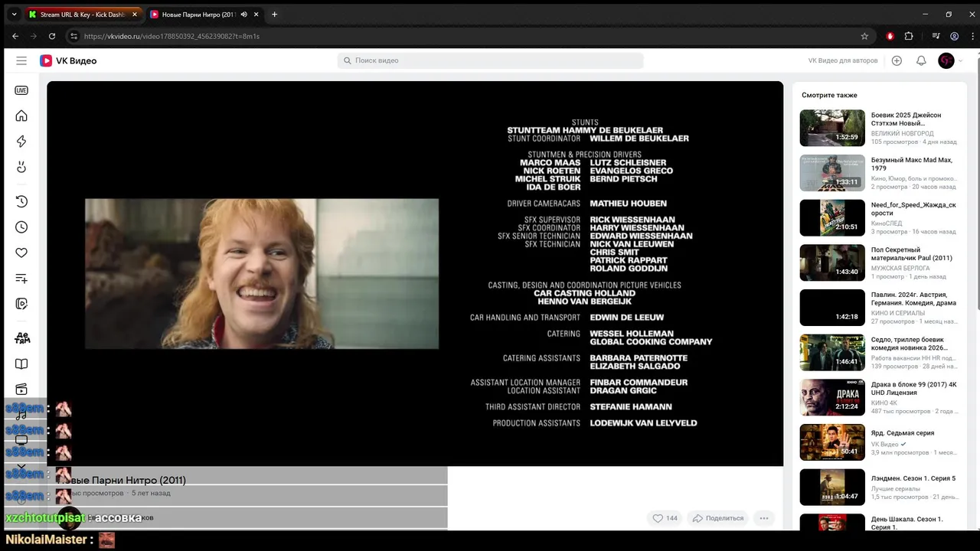Open liked videos via the heart sidebar icon

(21, 253)
